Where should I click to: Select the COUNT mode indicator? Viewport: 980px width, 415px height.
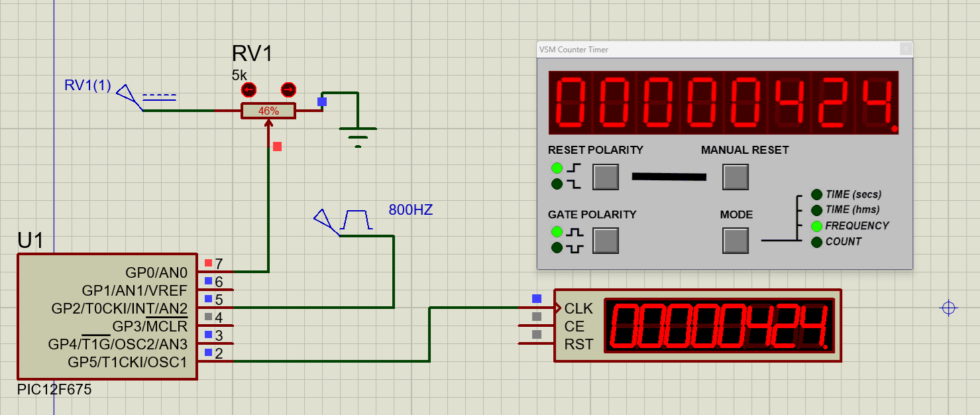pos(817,242)
